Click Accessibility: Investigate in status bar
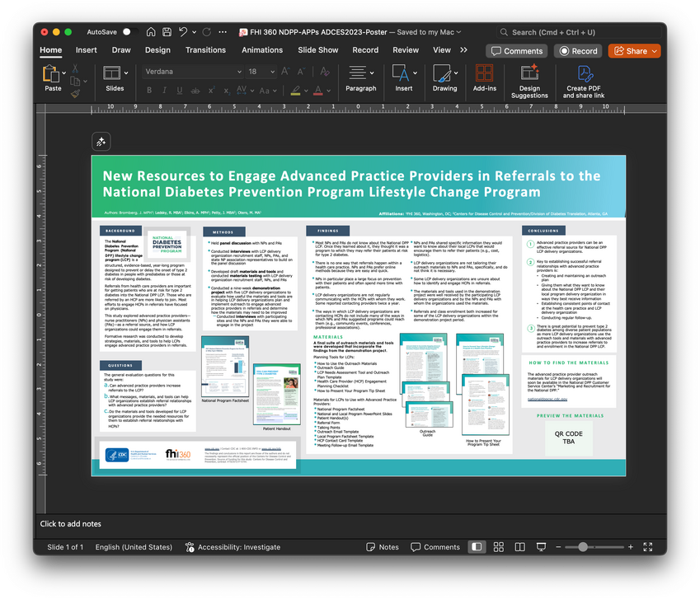Image resolution: width=700 pixels, height=599 pixels. click(233, 547)
